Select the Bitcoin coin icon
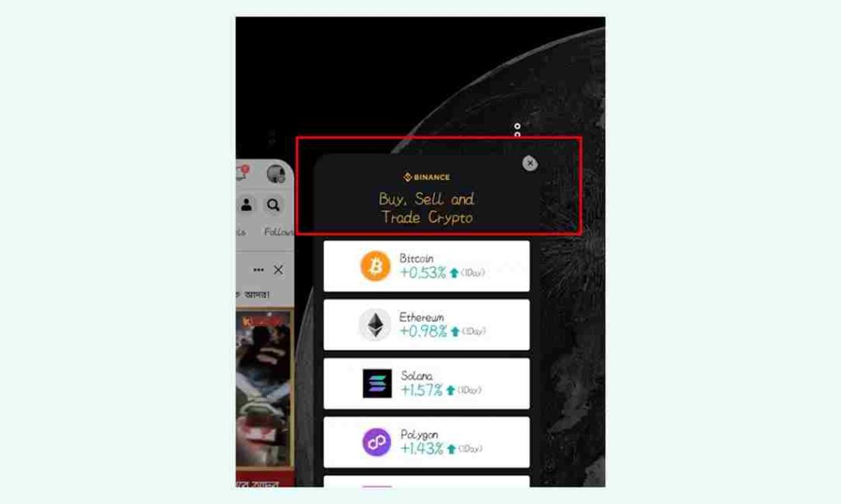 coord(375,266)
